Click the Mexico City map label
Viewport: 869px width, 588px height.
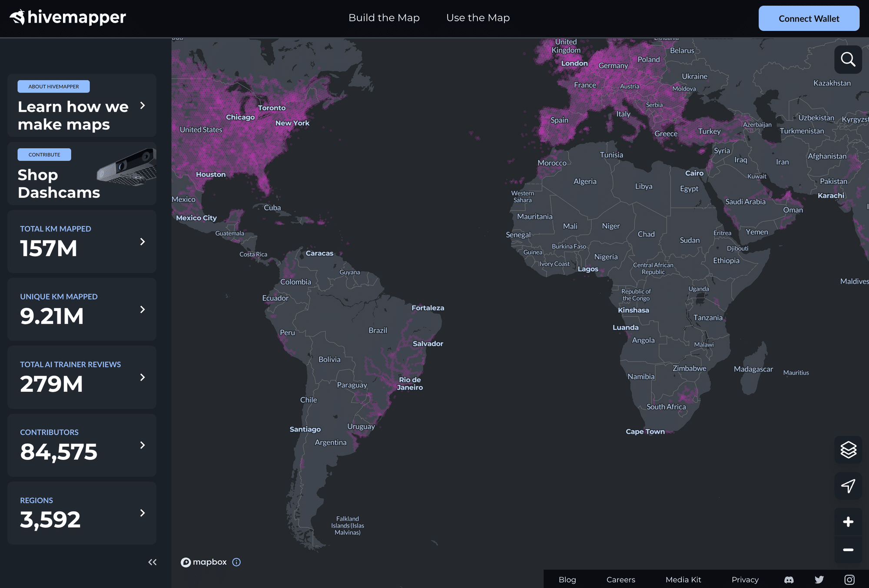tap(196, 218)
